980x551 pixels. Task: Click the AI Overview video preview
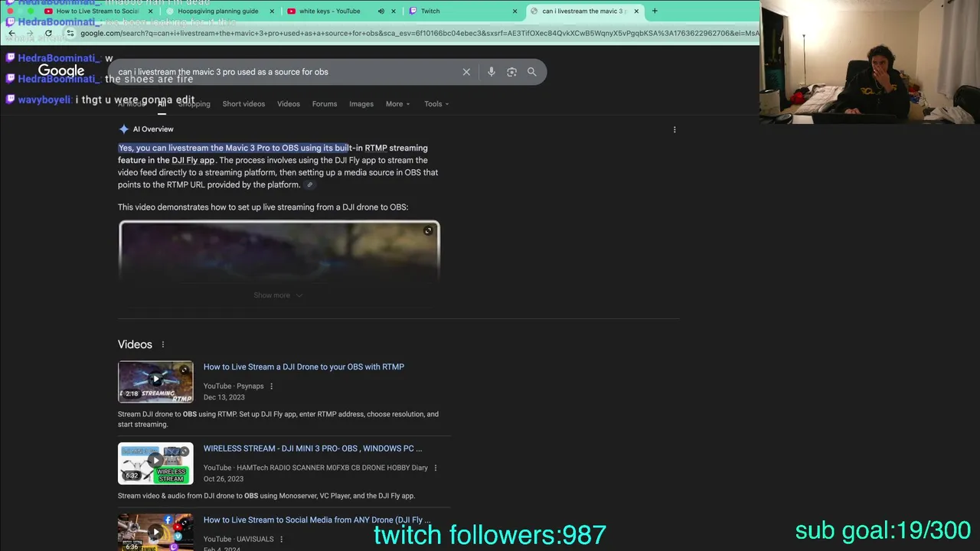[279, 252]
